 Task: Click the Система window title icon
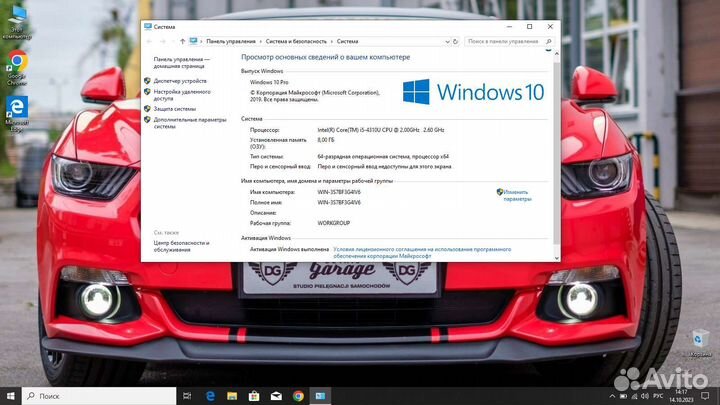pyautogui.click(x=148, y=27)
